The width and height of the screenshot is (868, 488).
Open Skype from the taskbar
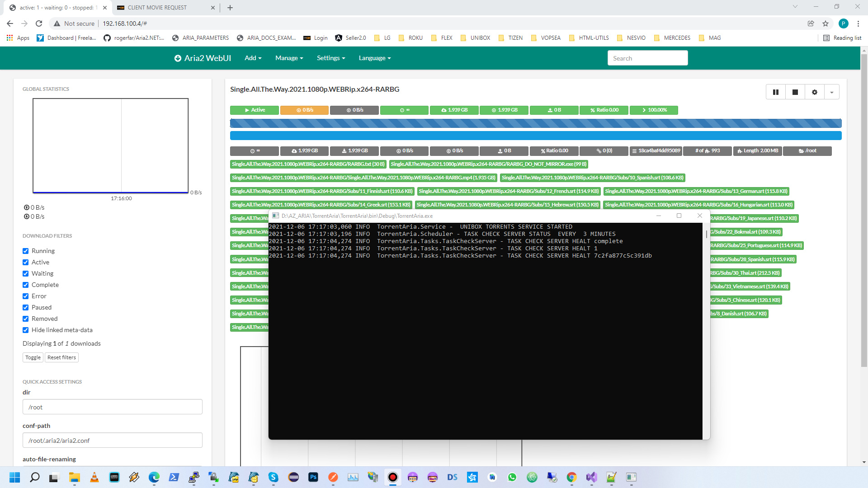[273, 477]
